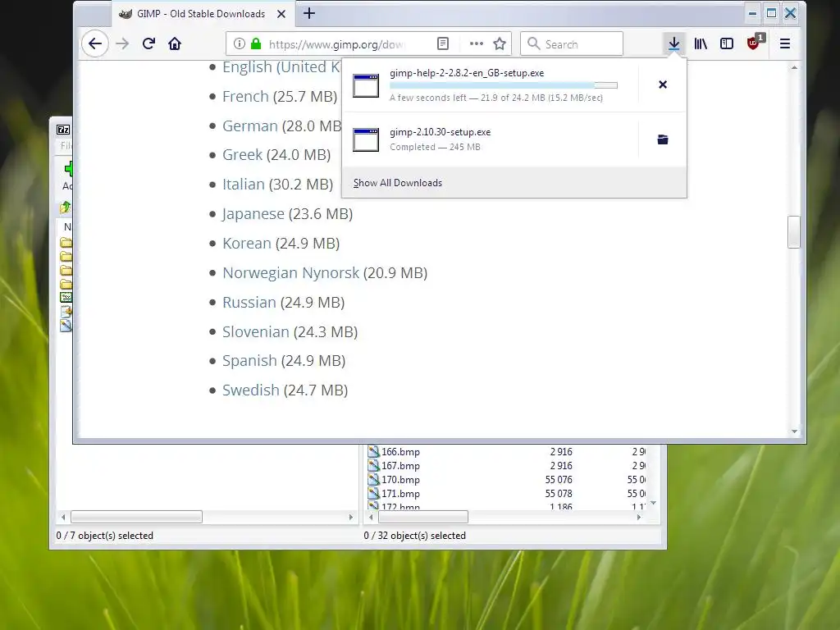The height and width of the screenshot is (630, 840).
Task: Open containing folder for gimp-2.10.30-setup.exe
Action: pos(663,139)
